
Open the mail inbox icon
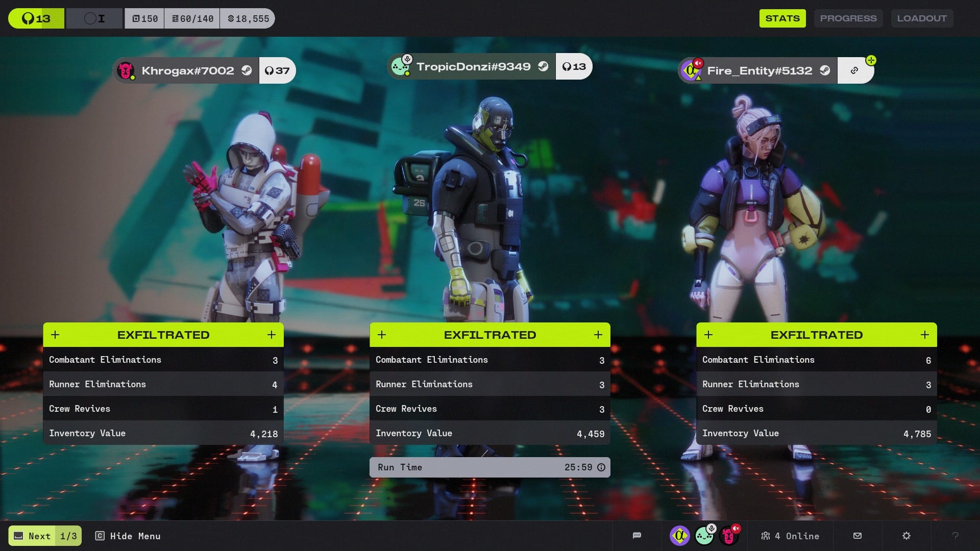(x=857, y=536)
